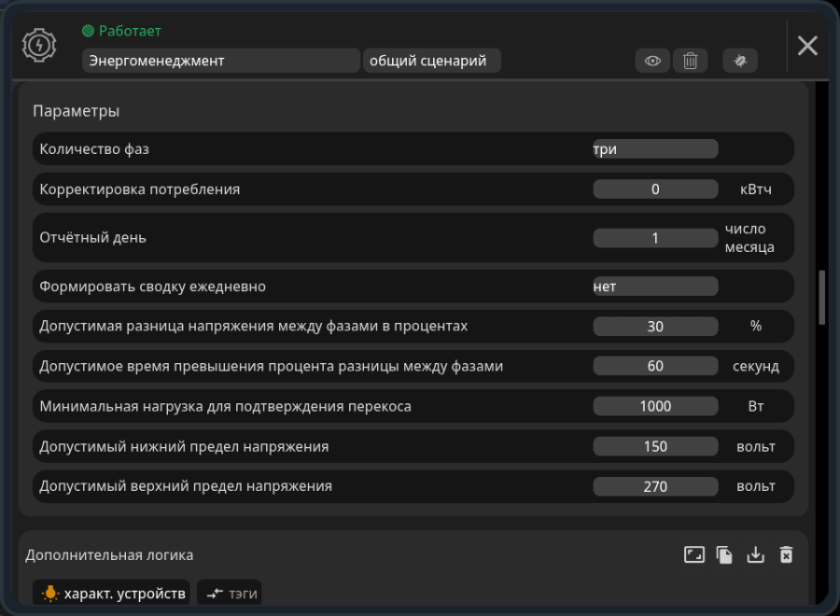Screen dimensions: 840x616
Task: Click the Формировать сводку ежедневно label
Action: pos(153,286)
